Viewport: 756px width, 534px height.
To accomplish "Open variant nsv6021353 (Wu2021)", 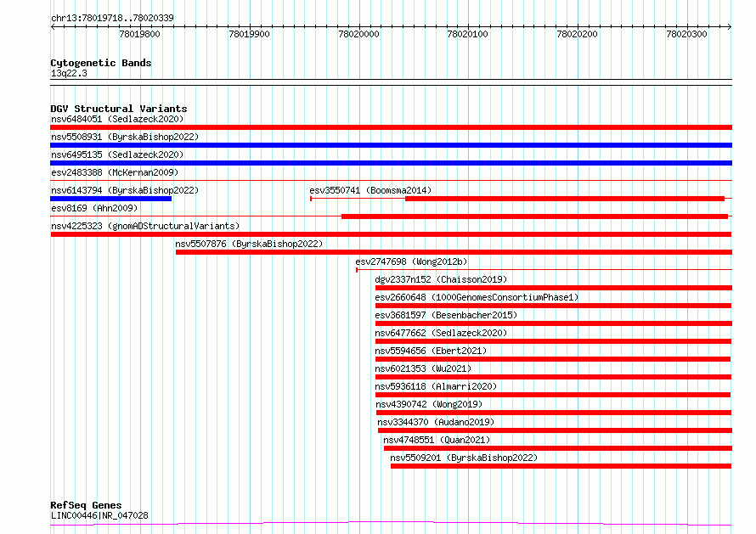I will [423, 368].
